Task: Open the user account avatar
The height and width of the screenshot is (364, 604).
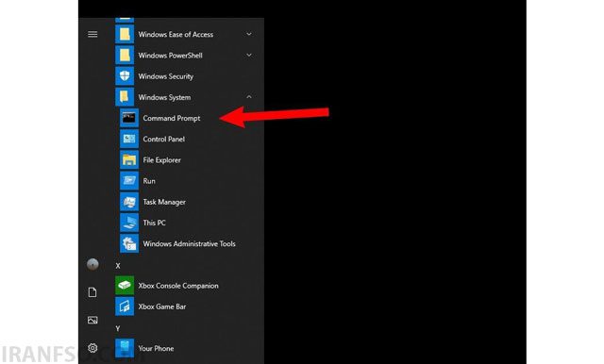Action: click(x=92, y=264)
